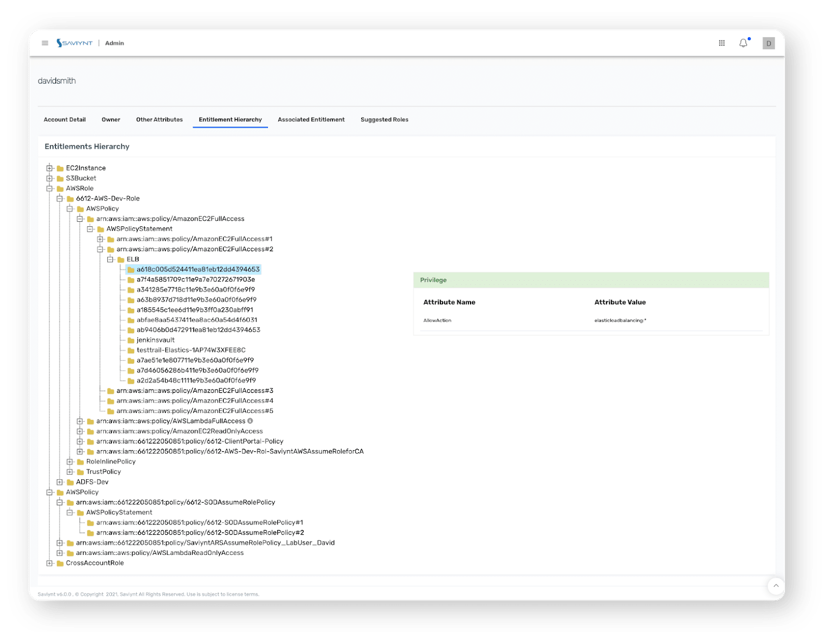Switch to the Account Detail tab
829x644 pixels.
coord(64,120)
